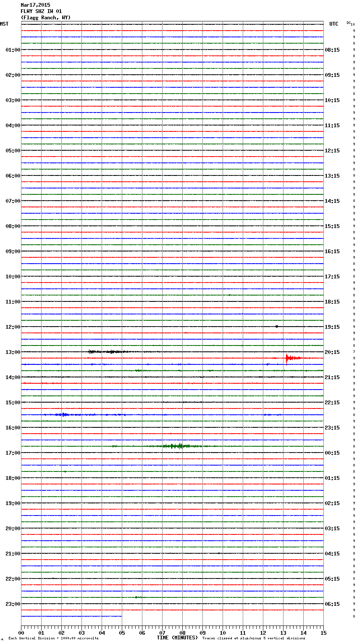Click the 14:15 UTC time label
Viewport: 357px width, 644px height.
tap(332, 201)
